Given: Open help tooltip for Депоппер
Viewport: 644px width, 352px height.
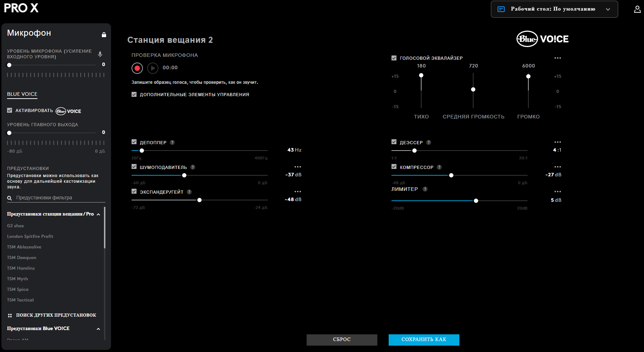Looking at the screenshot, I should click(x=172, y=142).
